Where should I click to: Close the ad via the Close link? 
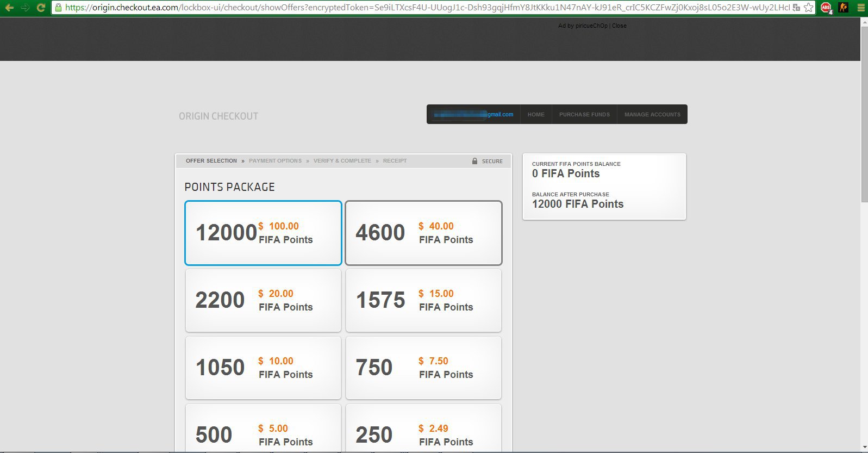point(619,26)
